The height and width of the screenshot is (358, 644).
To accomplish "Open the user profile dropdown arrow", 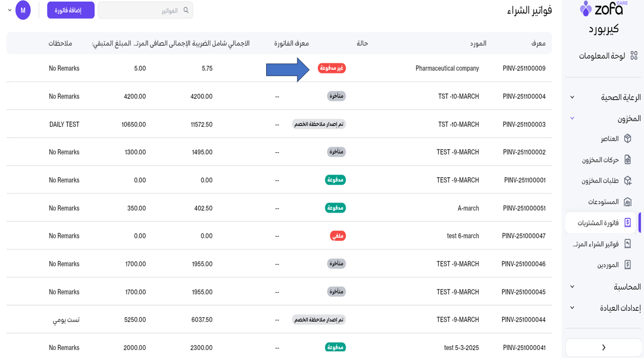I will (10, 10).
